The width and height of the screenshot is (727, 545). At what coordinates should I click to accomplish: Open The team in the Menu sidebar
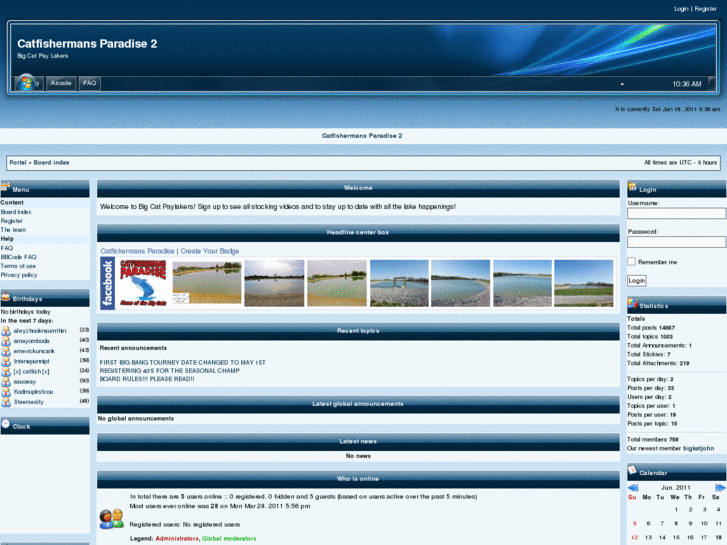coord(13,230)
